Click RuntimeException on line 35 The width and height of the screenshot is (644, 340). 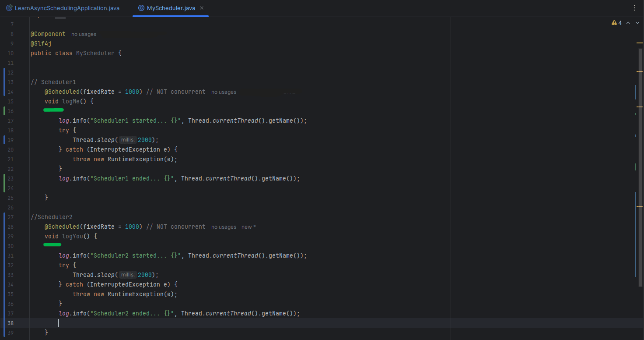point(136,294)
